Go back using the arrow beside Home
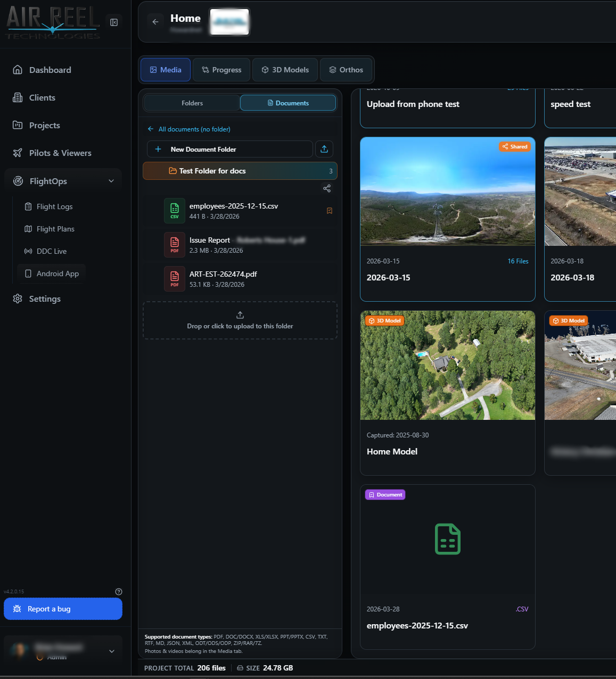 pos(155,22)
